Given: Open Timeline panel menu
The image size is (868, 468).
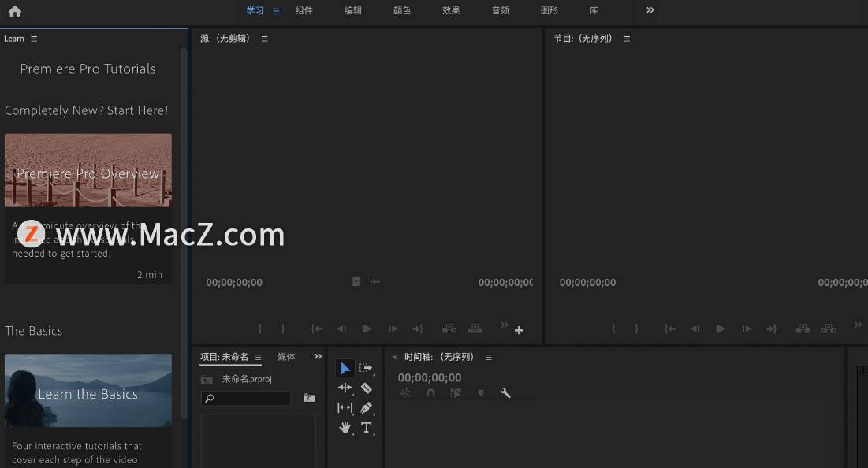Looking at the screenshot, I should pyautogui.click(x=488, y=358).
